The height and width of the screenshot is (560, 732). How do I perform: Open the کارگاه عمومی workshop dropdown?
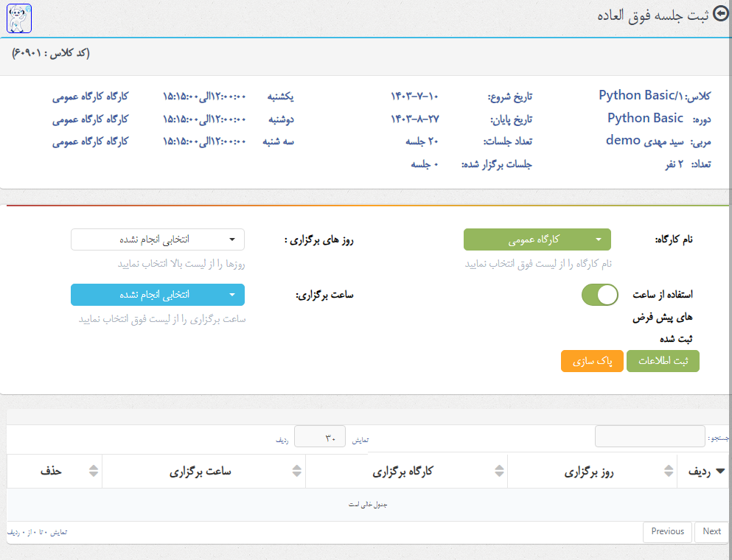click(x=537, y=239)
